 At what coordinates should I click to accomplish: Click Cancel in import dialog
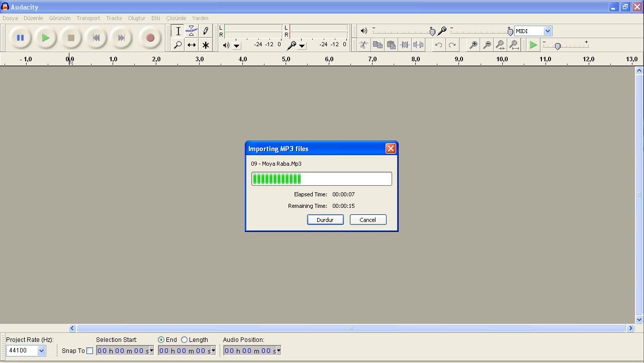click(368, 220)
